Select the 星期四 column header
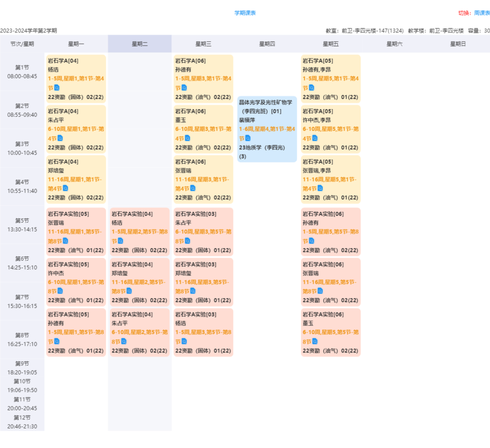490x448 pixels. 267,44
